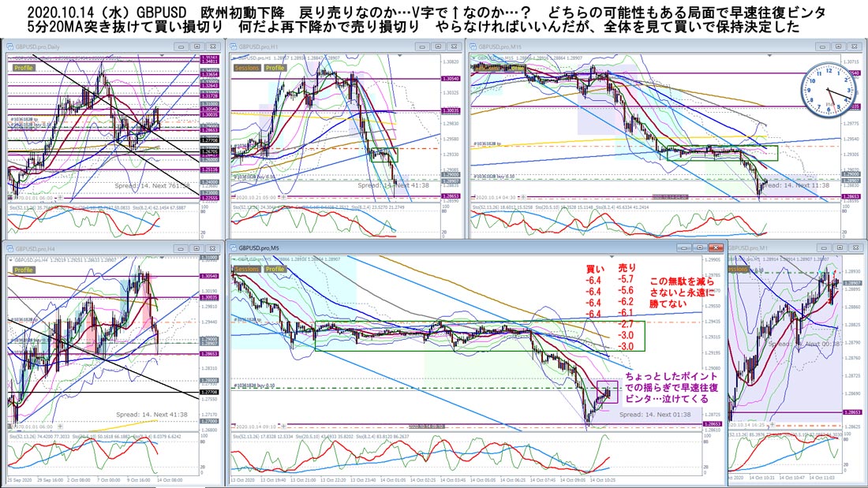Image resolution: width=868 pixels, height=488 pixels.
Task: Click '14 Oct 08:00' on the H4 time axis
Action: coord(170,479)
